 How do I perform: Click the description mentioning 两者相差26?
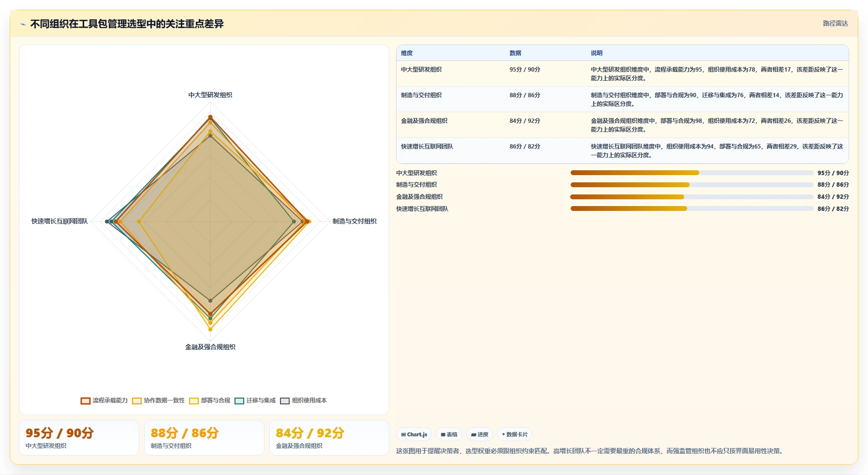[717, 125]
